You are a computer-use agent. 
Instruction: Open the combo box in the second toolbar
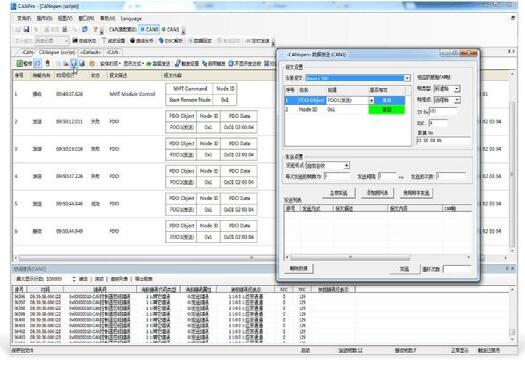(52, 41)
